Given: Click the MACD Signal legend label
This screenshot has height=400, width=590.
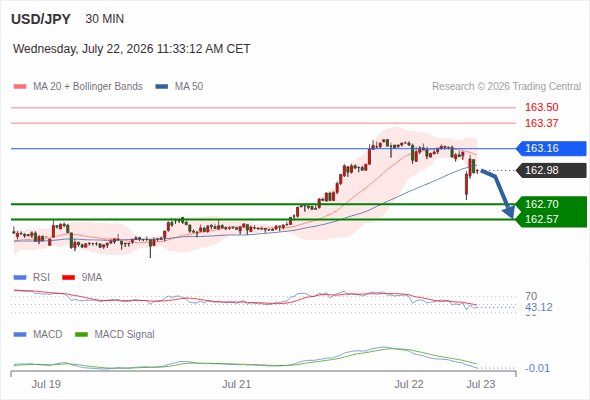Looking at the screenshot, I should [x=124, y=335].
